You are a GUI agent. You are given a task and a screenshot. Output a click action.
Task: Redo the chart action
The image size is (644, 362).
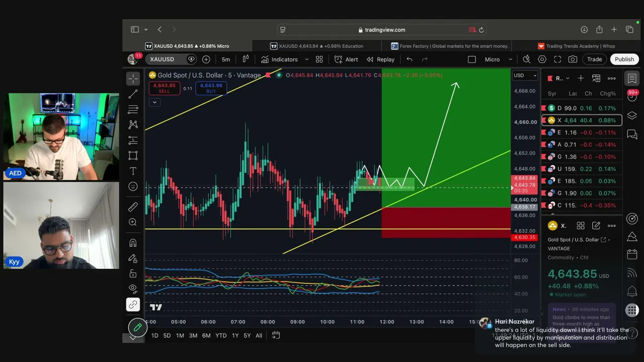(425, 59)
